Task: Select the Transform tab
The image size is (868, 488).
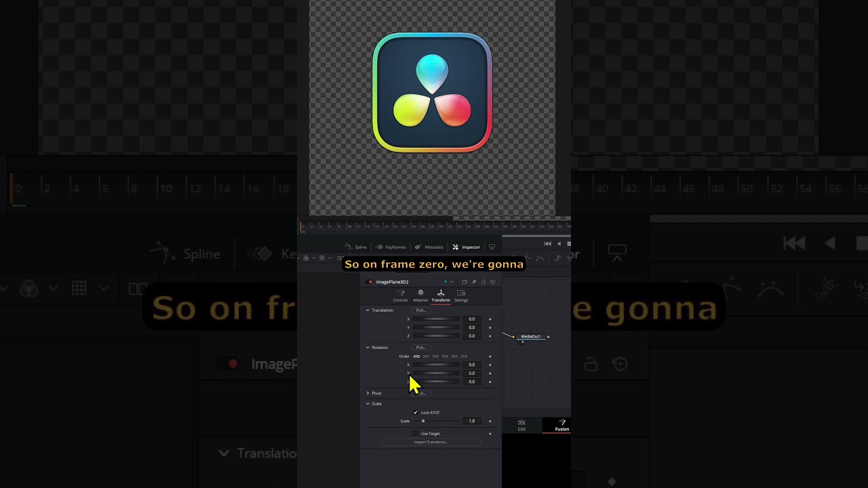Action: 441,296
